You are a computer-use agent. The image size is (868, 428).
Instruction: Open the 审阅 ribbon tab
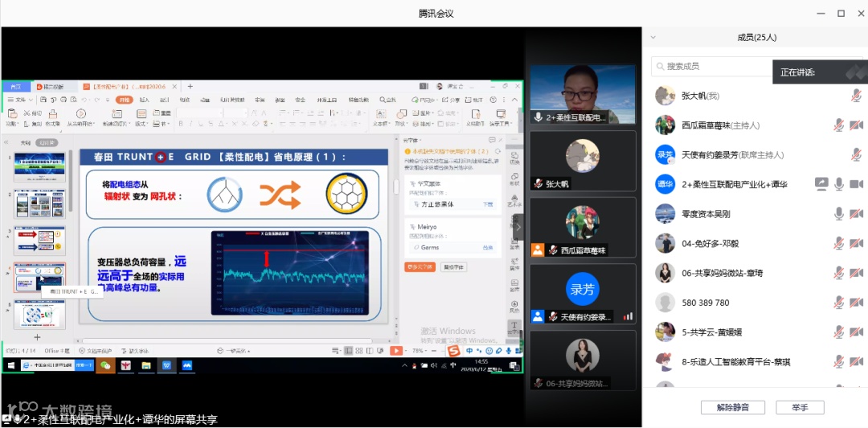point(260,100)
